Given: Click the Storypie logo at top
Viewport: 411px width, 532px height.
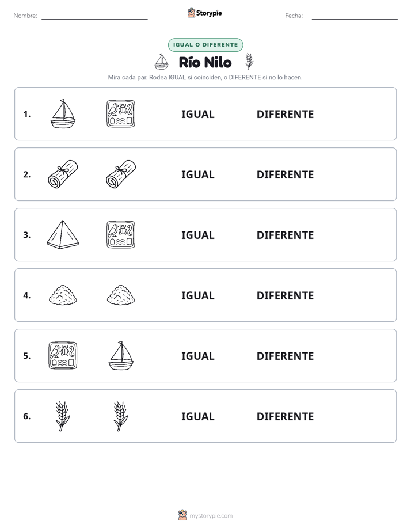Looking at the screenshot, I should click(x=204, y=13).
